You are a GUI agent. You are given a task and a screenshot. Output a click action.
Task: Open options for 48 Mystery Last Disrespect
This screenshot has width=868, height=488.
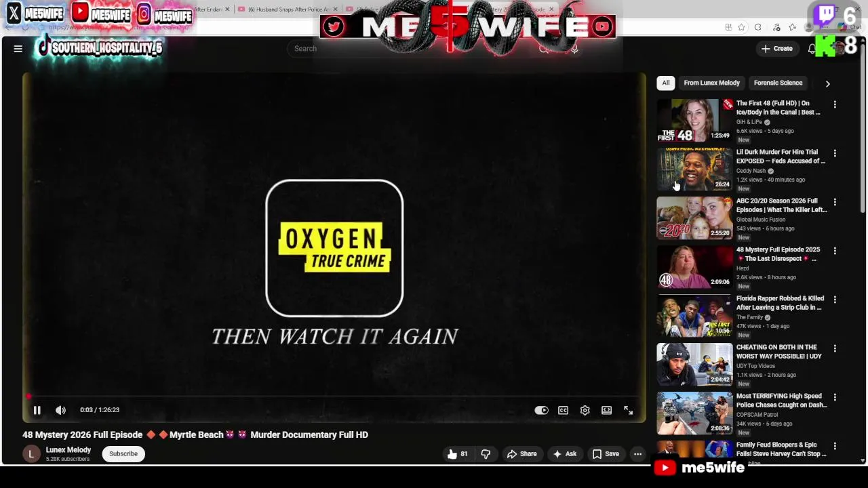point(835,251)
